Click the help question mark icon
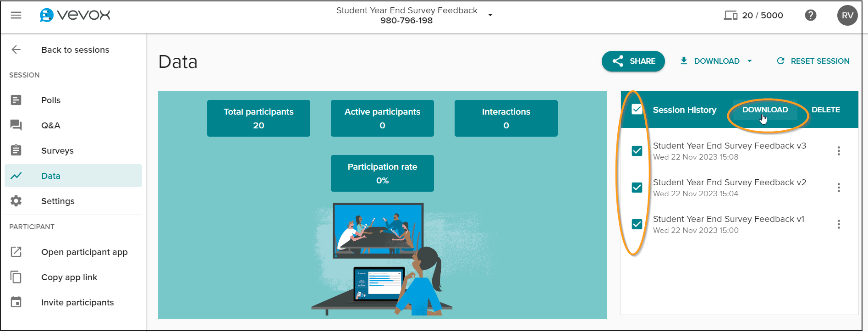The width and height of the screenshot is (868, 332). pos(810,15)
